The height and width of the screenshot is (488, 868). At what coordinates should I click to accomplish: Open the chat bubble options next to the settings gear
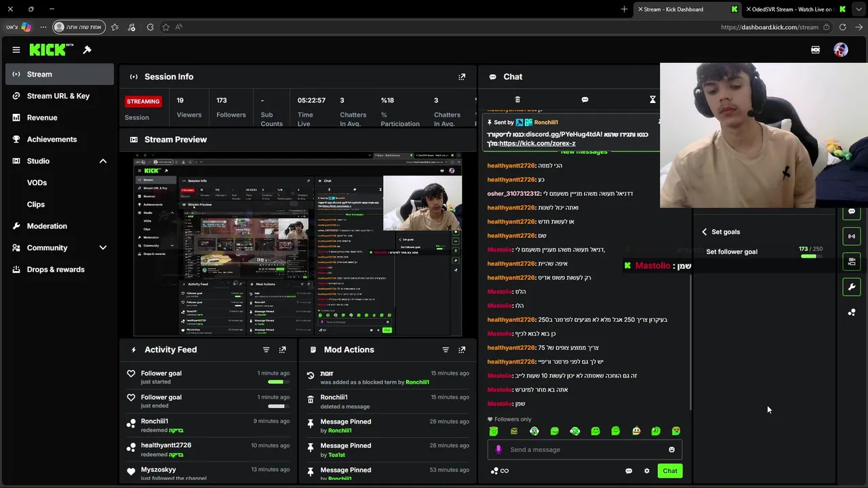coord(629,471)
